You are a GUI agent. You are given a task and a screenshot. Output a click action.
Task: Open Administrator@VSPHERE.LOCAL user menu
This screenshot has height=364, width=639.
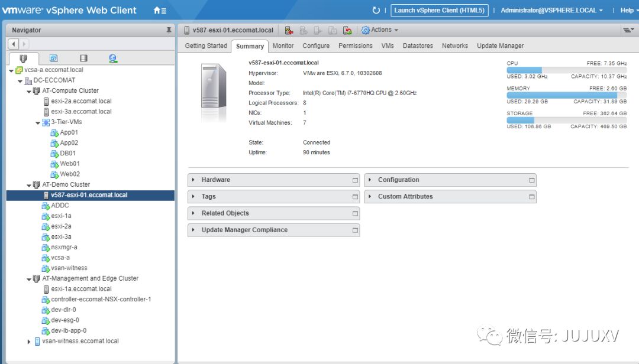(x=551, y=10)
